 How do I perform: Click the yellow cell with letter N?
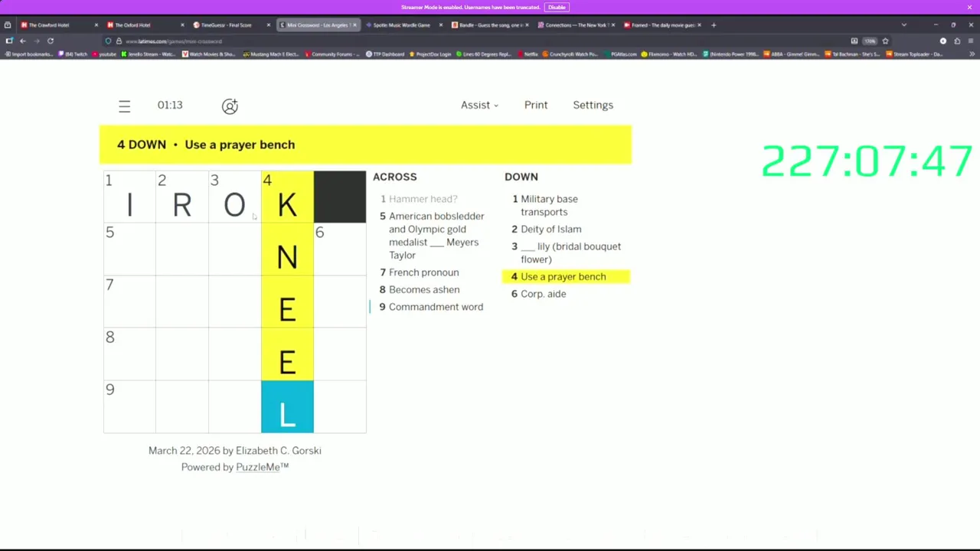(287, 249)
